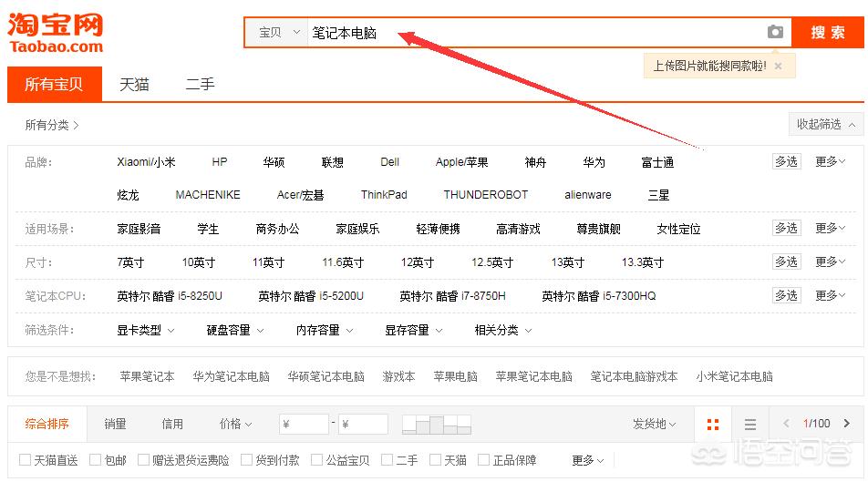This screenshot has width=868, height=482.
Task: Check the 公益宝贝 checkbox
Action: [x=317, y=459]
